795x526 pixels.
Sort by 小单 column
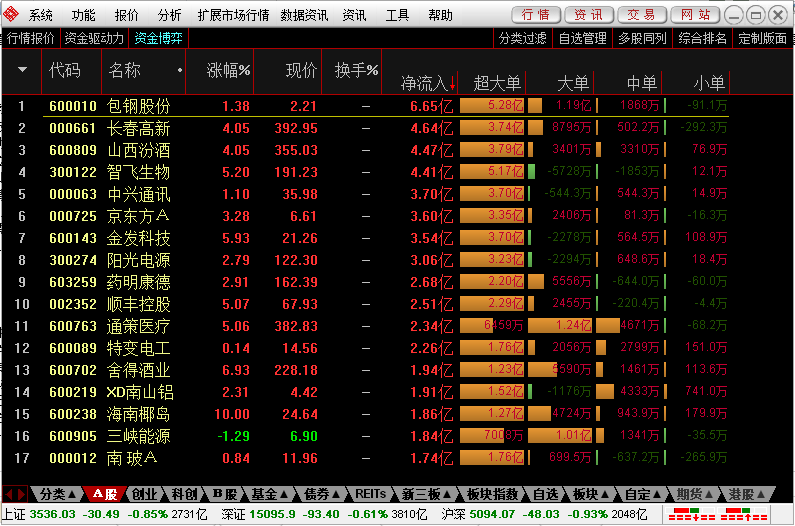(709, 83)
